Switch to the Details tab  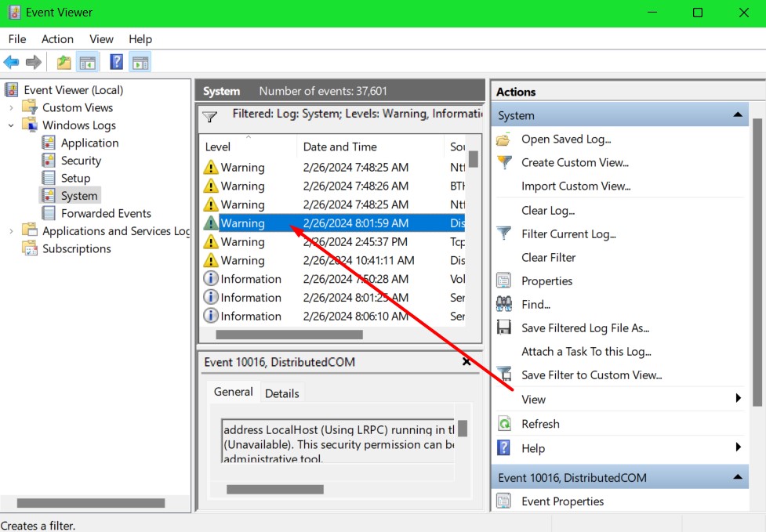[x=282, y=393]
